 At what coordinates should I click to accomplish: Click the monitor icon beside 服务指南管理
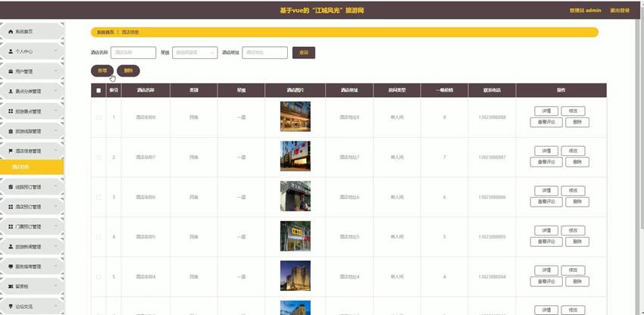[x=11, y=267]
